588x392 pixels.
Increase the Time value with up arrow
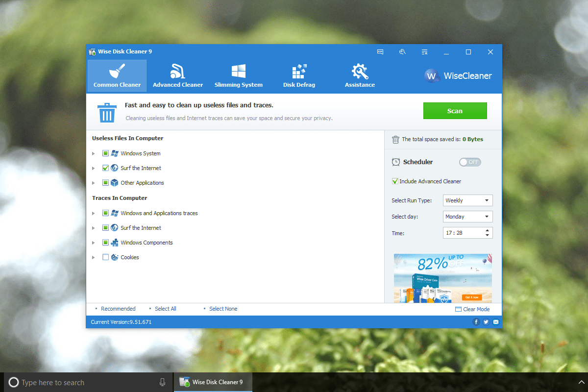click(487, 230)
